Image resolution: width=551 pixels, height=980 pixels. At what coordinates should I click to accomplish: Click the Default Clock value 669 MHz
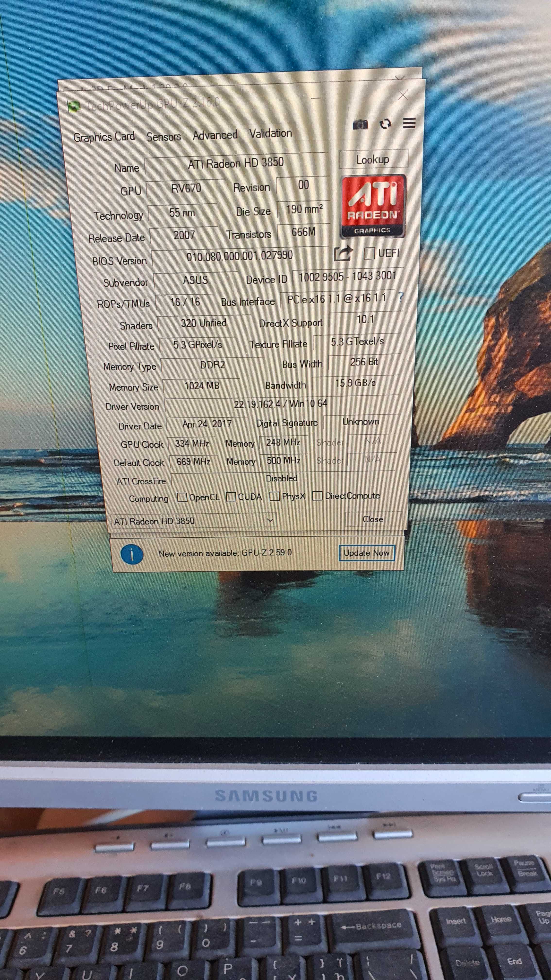point(193,462)
